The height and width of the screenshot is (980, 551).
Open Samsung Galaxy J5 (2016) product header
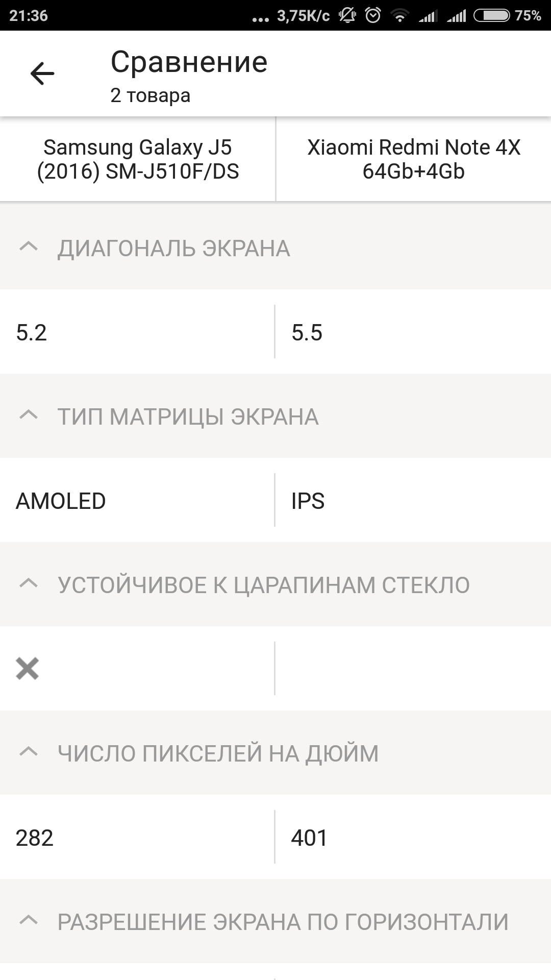coord(138,159)
